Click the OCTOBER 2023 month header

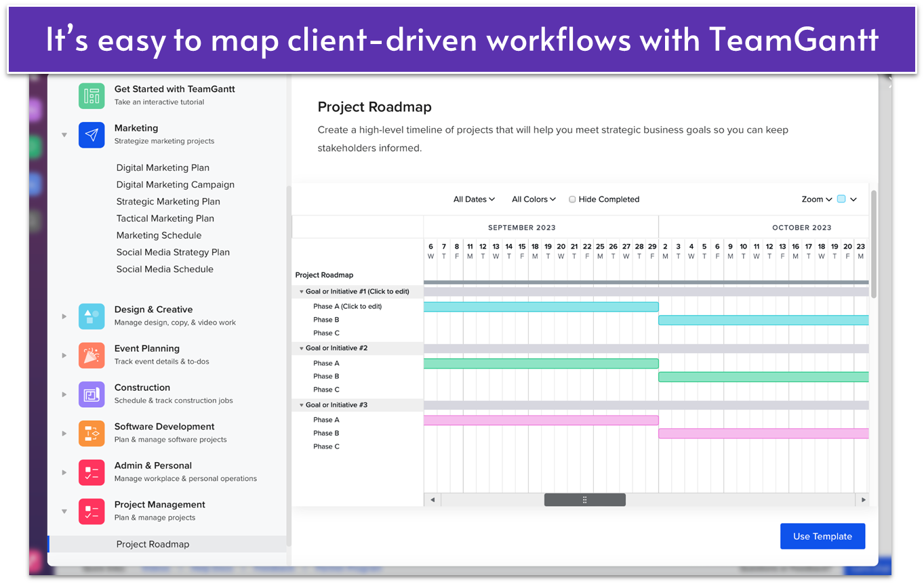pos(801,228)
